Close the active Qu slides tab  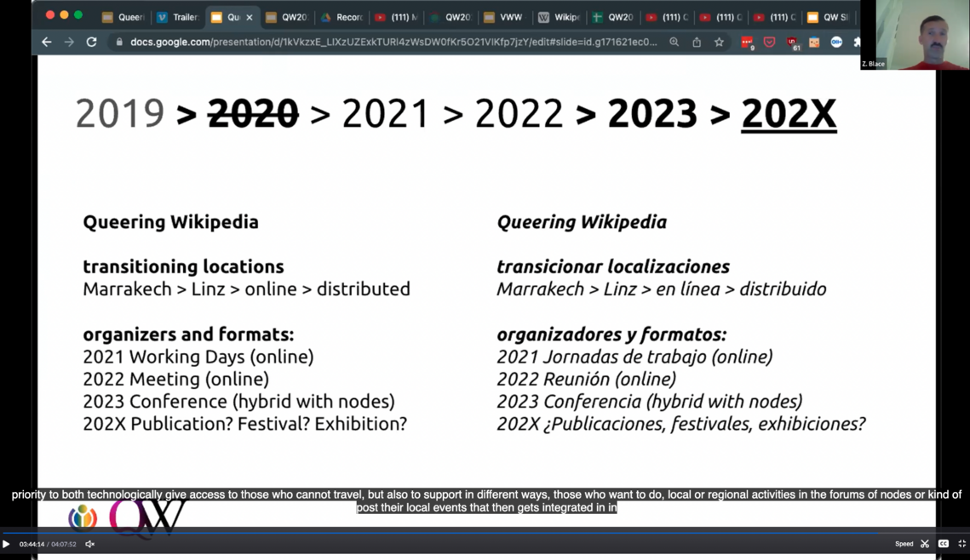click(250, 17)
